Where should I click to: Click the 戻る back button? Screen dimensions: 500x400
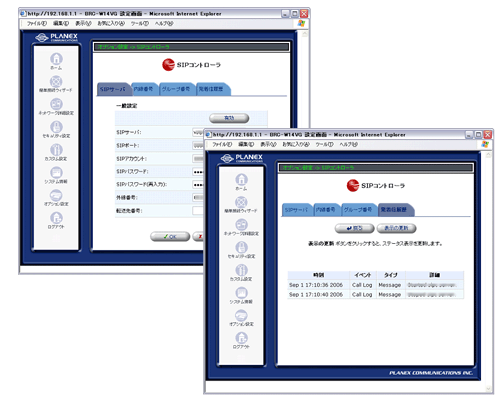click(x=355, y=228)
